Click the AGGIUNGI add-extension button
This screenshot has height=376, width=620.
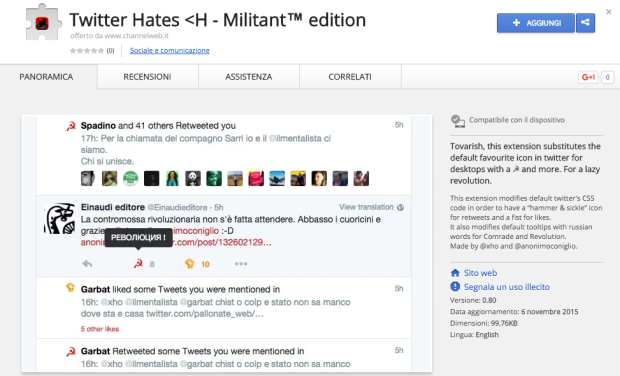(x=535, y=23)
